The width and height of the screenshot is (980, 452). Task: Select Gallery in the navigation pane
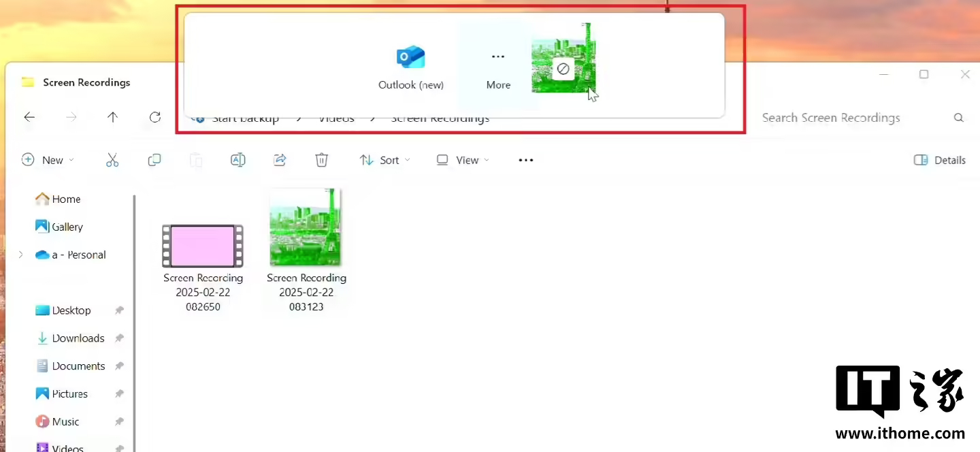pos(67,227)
